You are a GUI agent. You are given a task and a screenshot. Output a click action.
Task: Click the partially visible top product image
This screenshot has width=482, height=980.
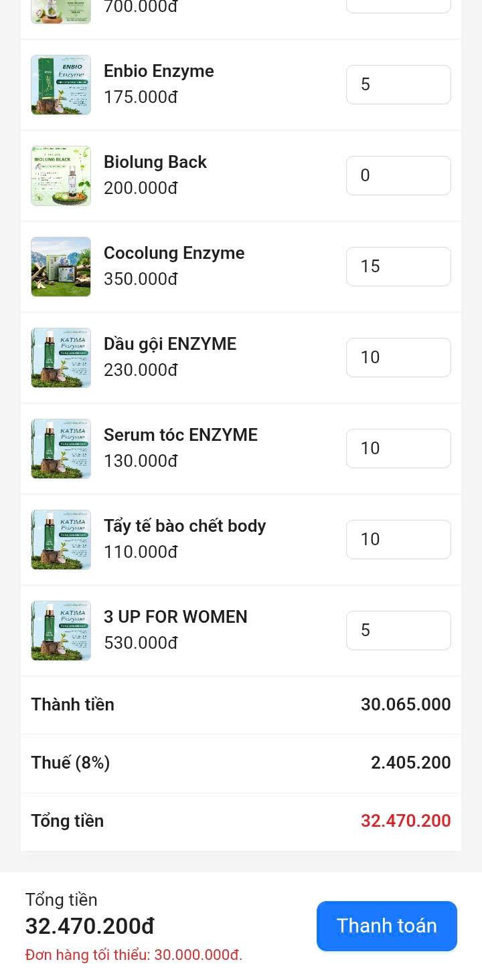point(61,12)
